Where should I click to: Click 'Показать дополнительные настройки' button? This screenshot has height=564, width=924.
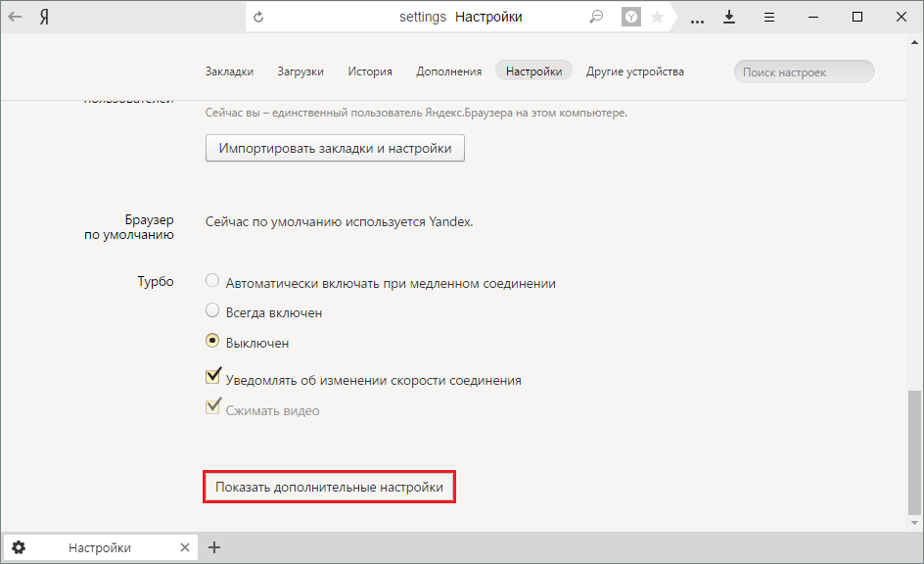pyautogui.click(x=329, y=487)
